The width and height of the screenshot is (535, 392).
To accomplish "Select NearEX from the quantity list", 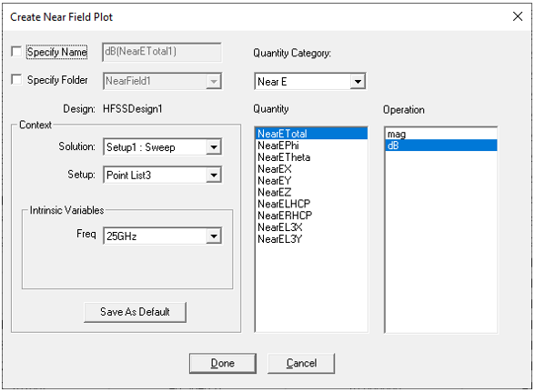I will (x=311, y=169).
